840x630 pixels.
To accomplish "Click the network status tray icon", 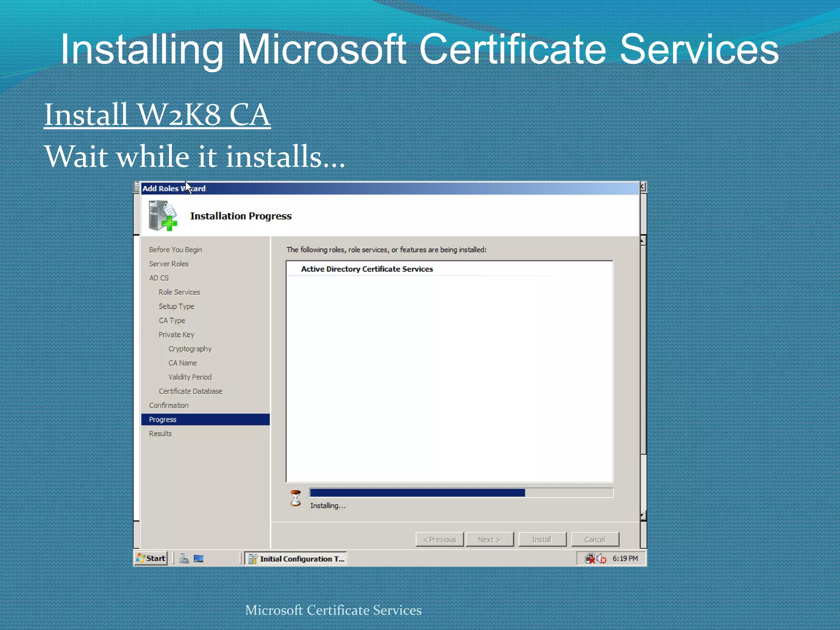I will point(590,559).
